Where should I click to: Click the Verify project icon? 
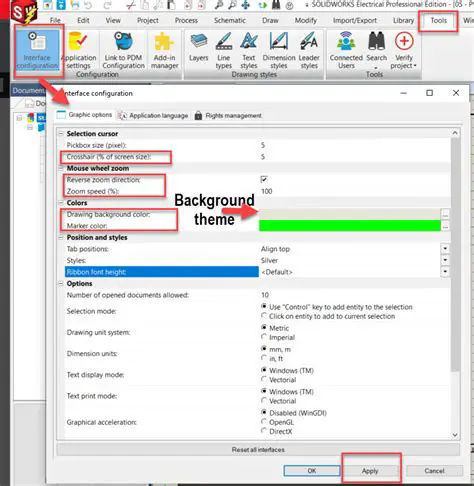[404, 41]
